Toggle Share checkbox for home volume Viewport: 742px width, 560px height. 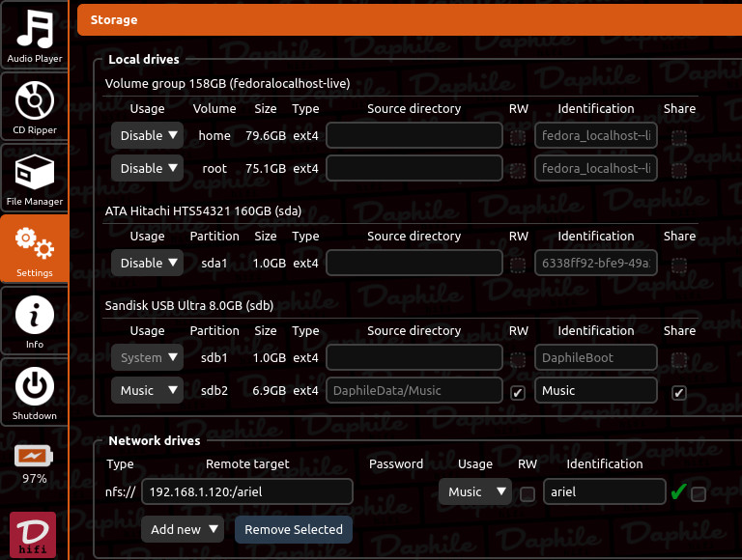[x=679, y=138]
